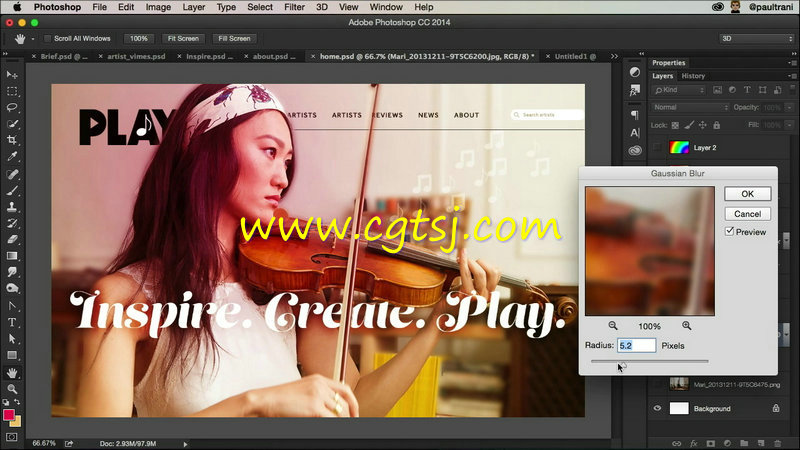Image resolution: width=800 pixels, height=450 pixels.
Task: Cancel the Gaussian Blur dialog
Action: (747, 214)
